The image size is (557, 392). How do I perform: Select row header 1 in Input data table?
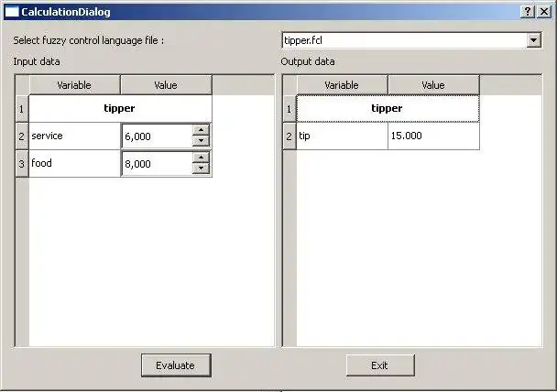point(22,109)
